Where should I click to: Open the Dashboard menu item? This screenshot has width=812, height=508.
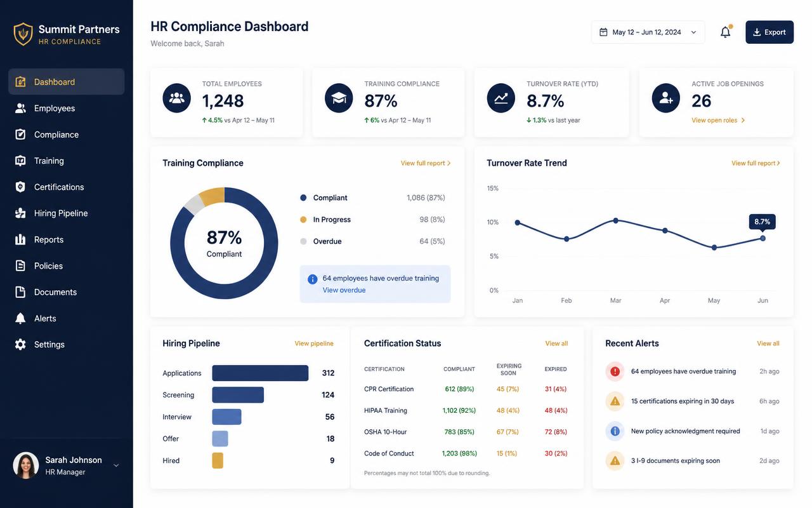click(66, 82)
